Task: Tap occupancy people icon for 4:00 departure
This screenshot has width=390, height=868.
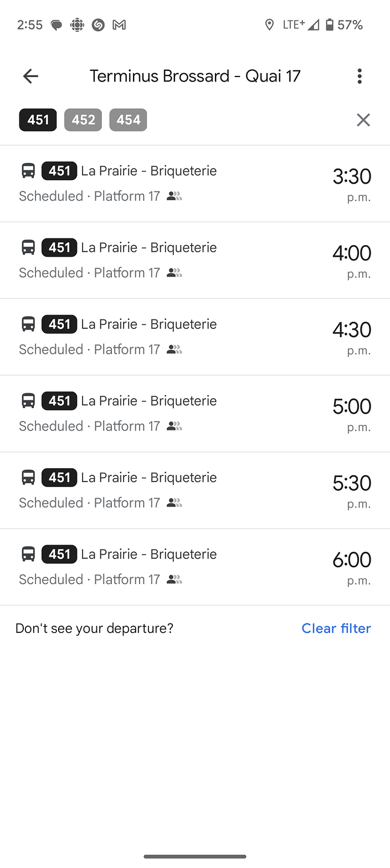Action: click(175, 273)
